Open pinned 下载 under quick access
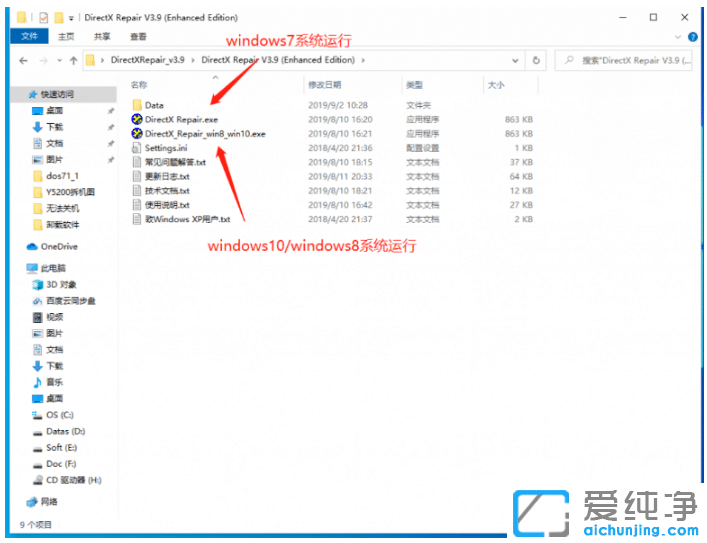707x543 pixels. pos(54,127)
